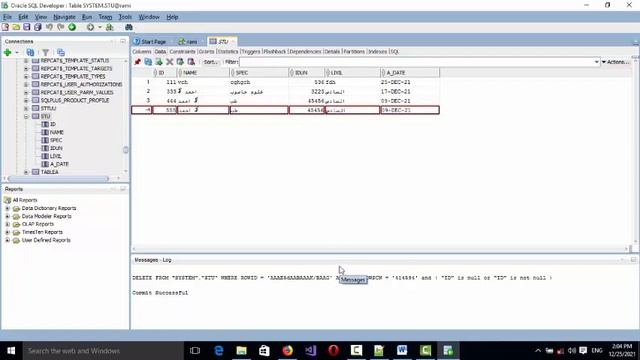Image resolution: width=640 pixels, height=360 pixels.
Task: Click the Windows Start button
Action: (11, 351)
